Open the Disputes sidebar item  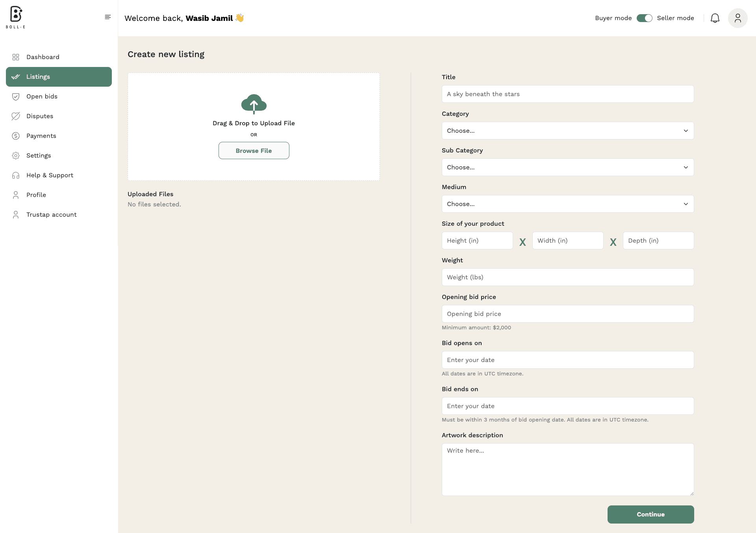[39, 116]
